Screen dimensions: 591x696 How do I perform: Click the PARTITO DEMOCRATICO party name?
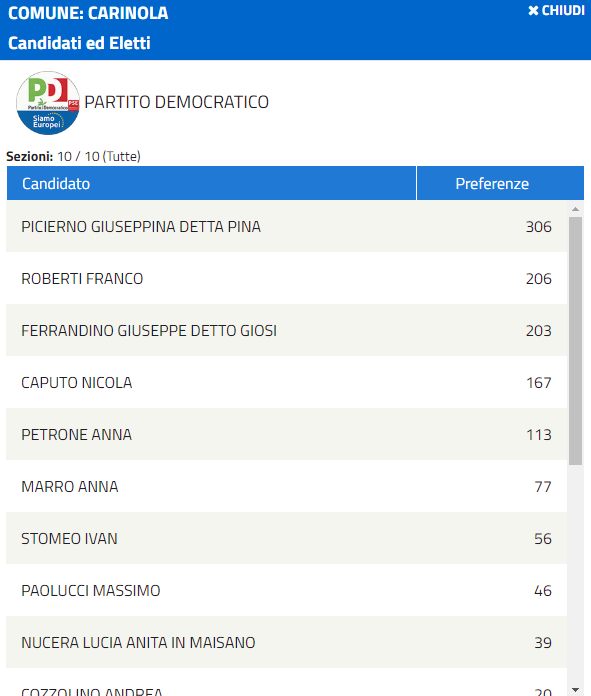tap(177, 102)
